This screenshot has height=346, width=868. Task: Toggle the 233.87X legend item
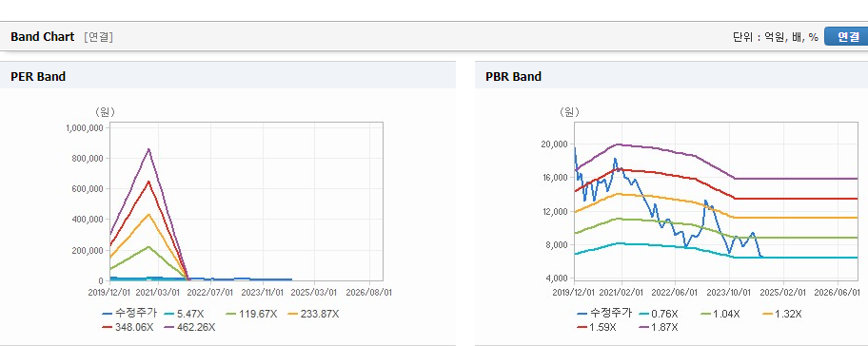click(x=313, y=314)
